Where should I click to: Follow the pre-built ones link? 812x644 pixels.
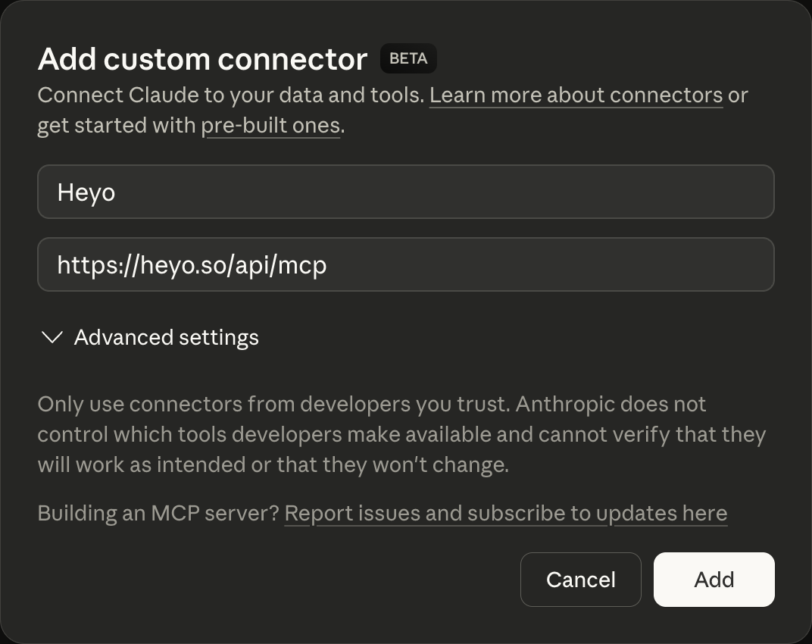point(270,125)
